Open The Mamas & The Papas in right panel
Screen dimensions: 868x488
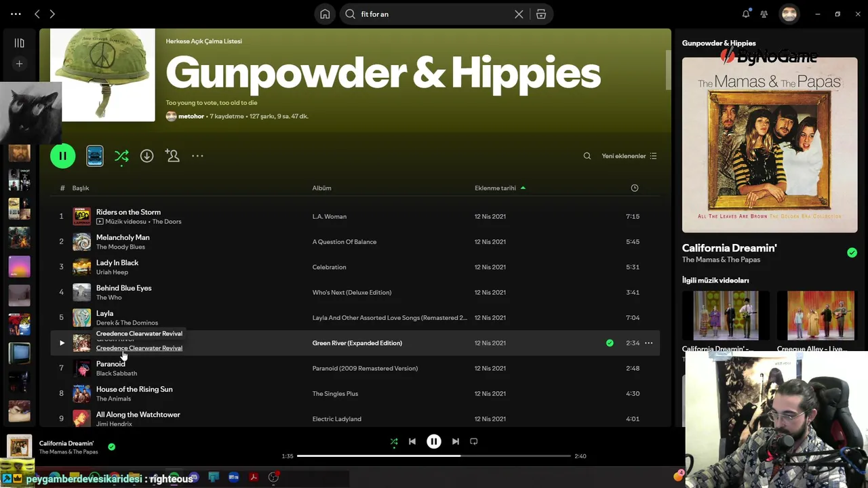[721, 260]
